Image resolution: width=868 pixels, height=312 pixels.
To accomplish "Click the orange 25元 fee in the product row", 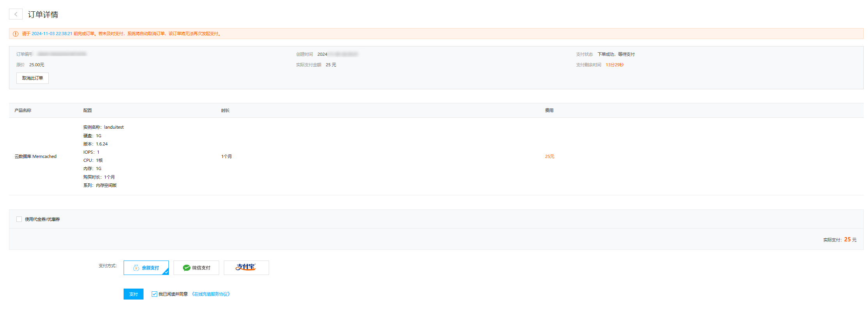I will [x=549, y=156].
